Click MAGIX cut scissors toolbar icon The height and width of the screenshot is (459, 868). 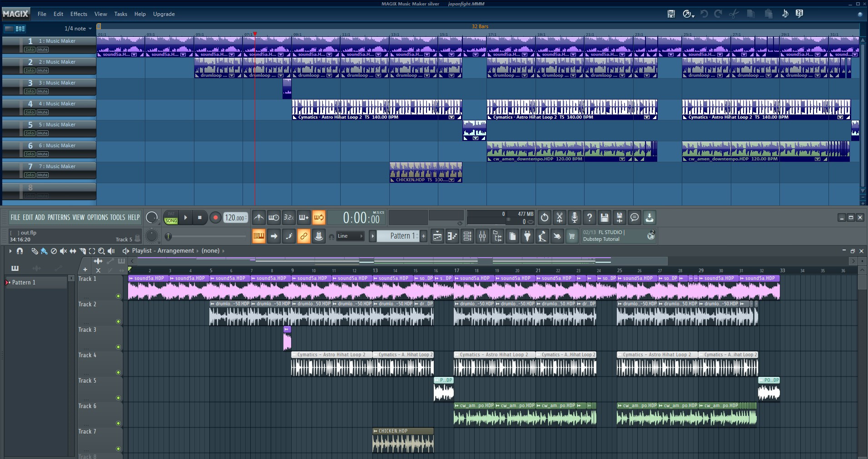pos(734,14)
